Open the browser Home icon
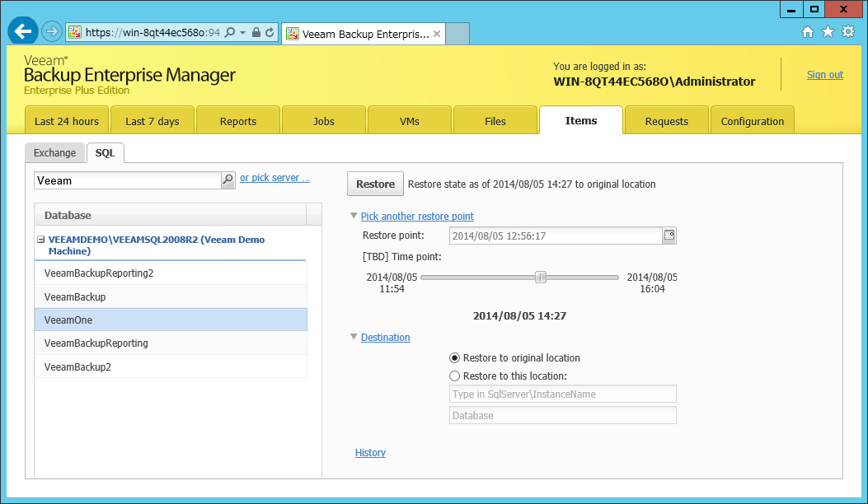This screenshot has width=868, height=504. [x=808, y=32]
